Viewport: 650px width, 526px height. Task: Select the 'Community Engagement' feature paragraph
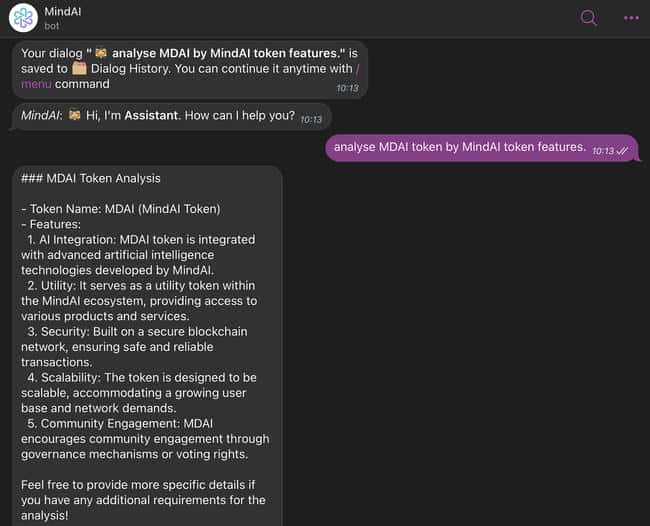tap(145, 439)
